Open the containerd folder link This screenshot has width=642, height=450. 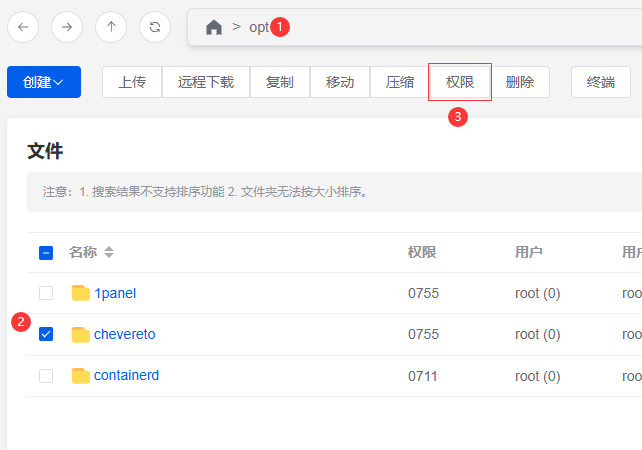pyautogui.click(x=127, y=375)
